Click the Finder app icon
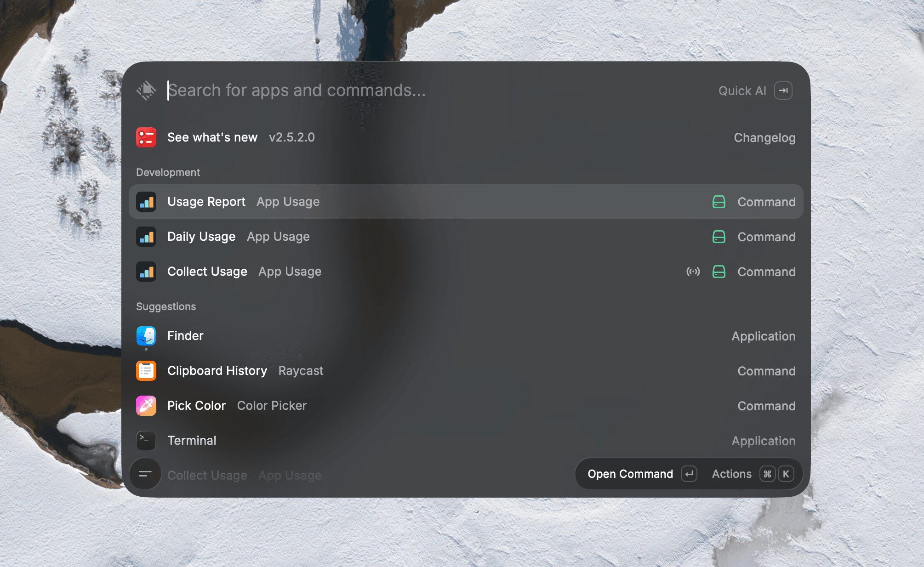The image size is (924, 567). (146, 336)
